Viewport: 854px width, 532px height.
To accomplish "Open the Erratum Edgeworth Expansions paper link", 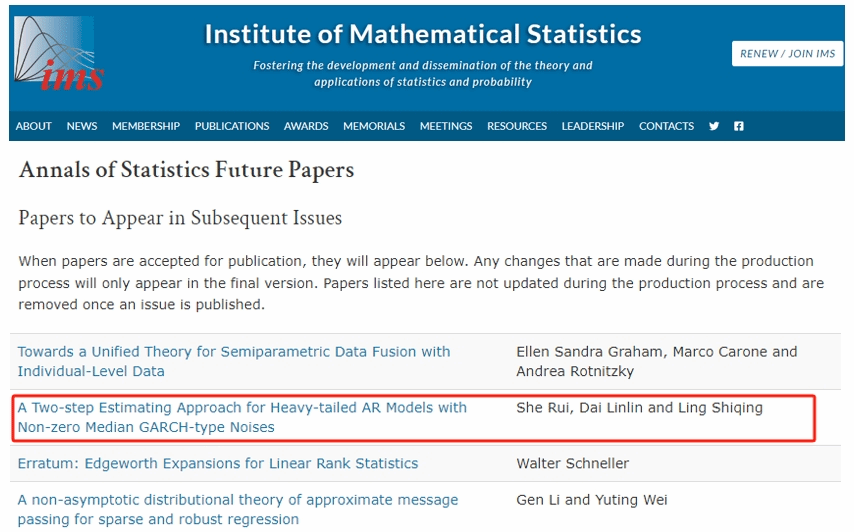I will pyautogui.click(x=218, y=464).
